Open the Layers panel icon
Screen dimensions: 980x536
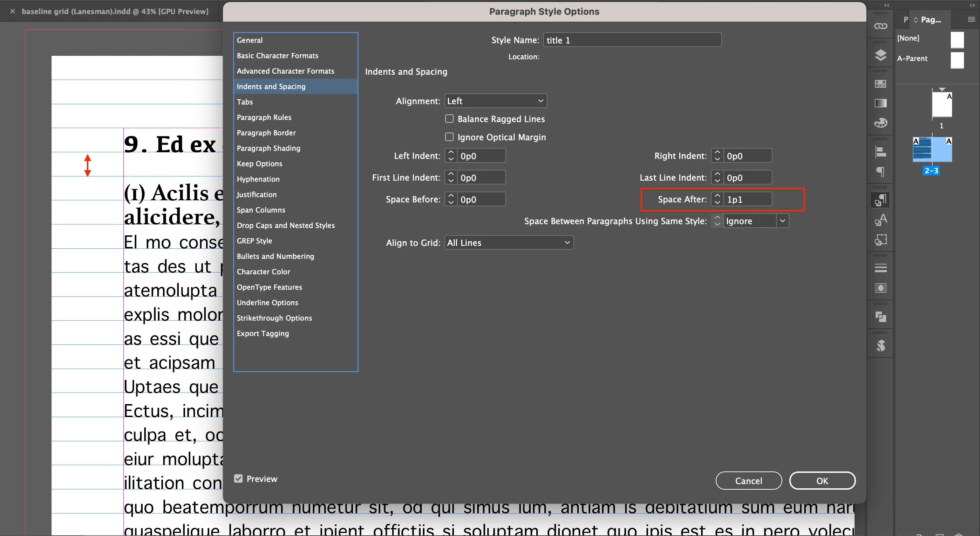tap(880, 55)
